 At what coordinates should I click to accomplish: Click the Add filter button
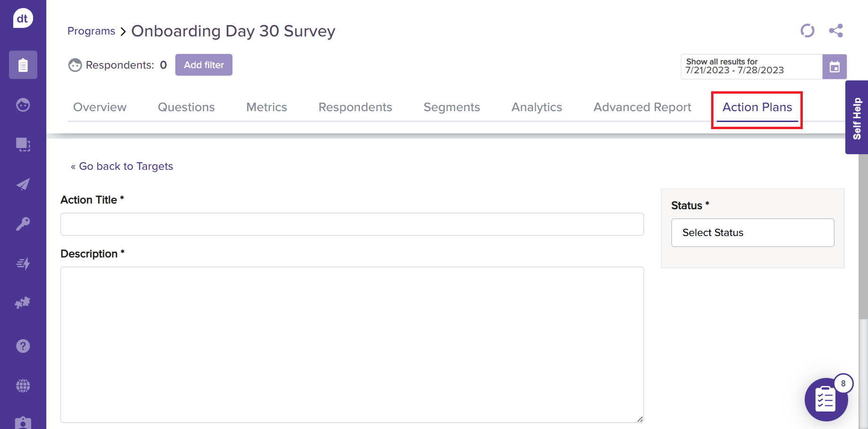(x=204, y=65)
